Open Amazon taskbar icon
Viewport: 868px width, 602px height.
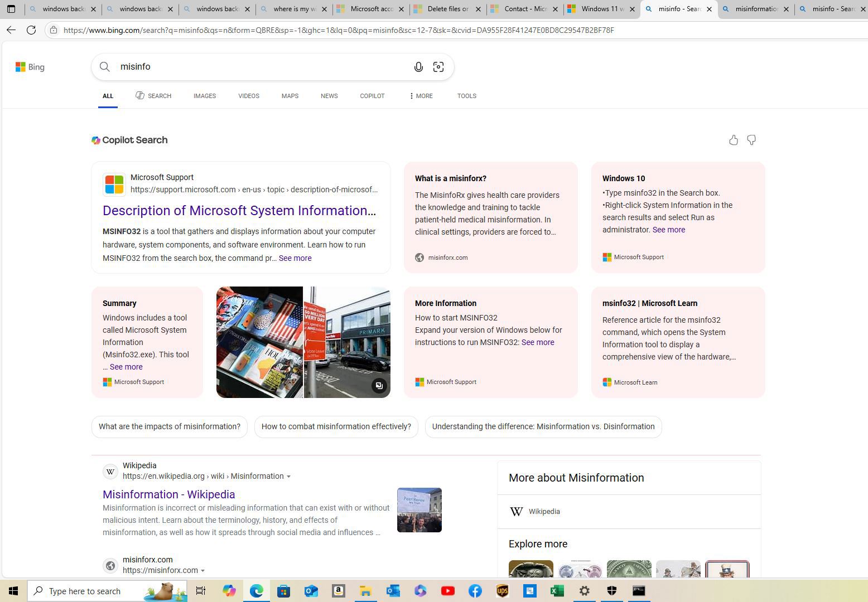(x=338, y=591)
